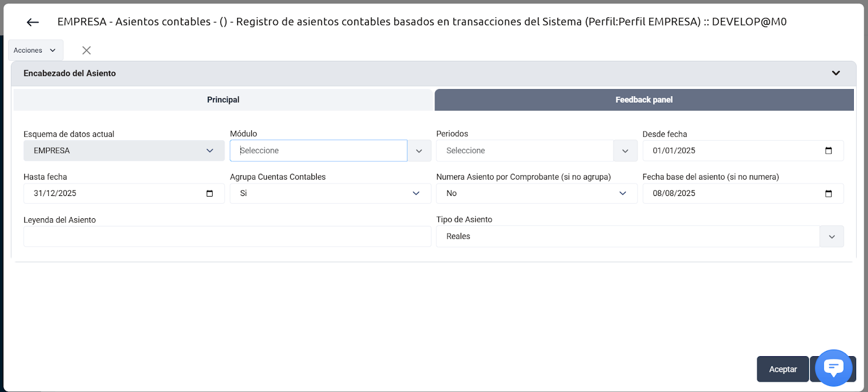The image size is (868, 392).
Task: Open the Hasta fecha calendar picker icon
Action: [209, 193]
